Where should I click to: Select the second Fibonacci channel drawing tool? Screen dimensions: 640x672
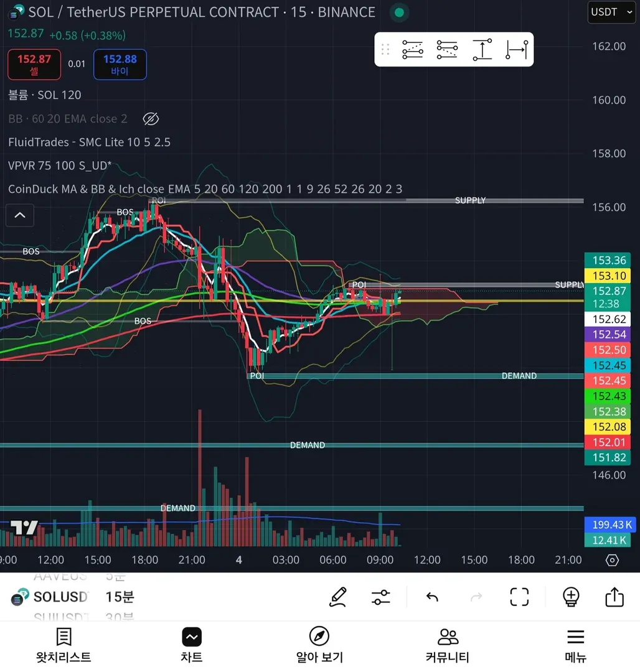tap(446, 49)
